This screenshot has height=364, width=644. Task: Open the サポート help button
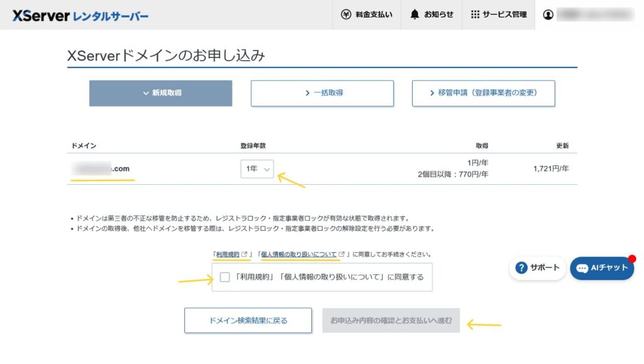[x=538, y=268]
